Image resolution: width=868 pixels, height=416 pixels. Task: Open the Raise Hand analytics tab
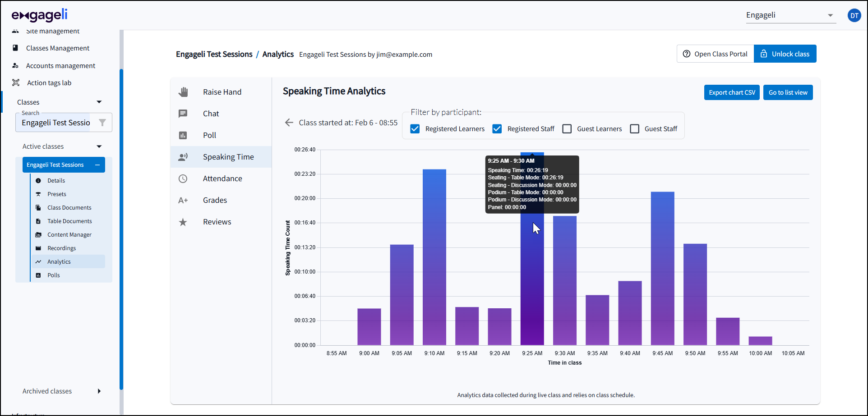[221, 92]
